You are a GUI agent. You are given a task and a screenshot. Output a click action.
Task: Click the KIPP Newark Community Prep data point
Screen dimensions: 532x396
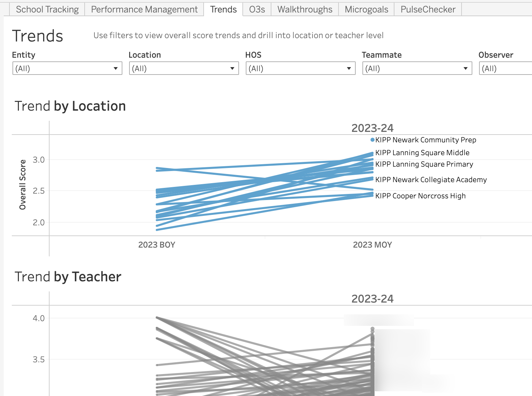click(373, 140)
